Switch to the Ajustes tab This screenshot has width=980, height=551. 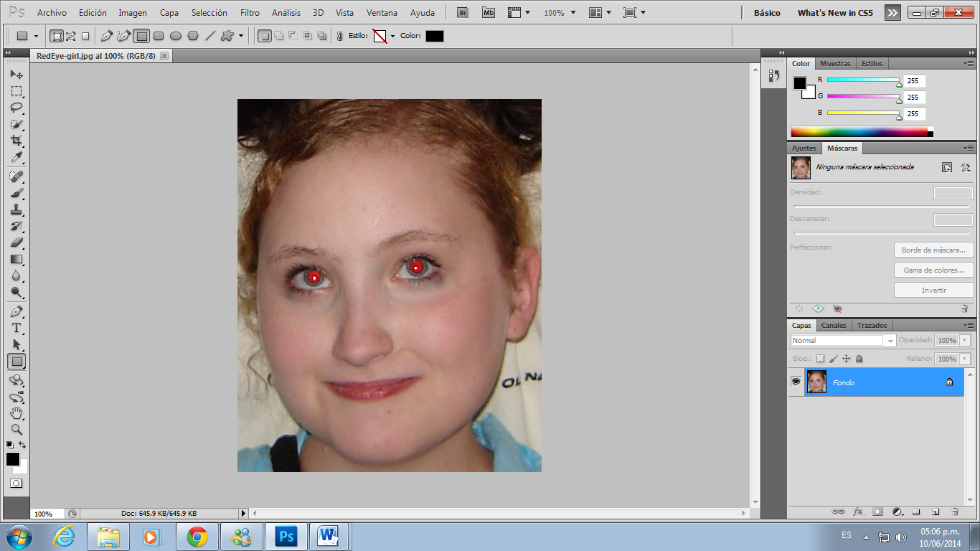pos(804,148)
